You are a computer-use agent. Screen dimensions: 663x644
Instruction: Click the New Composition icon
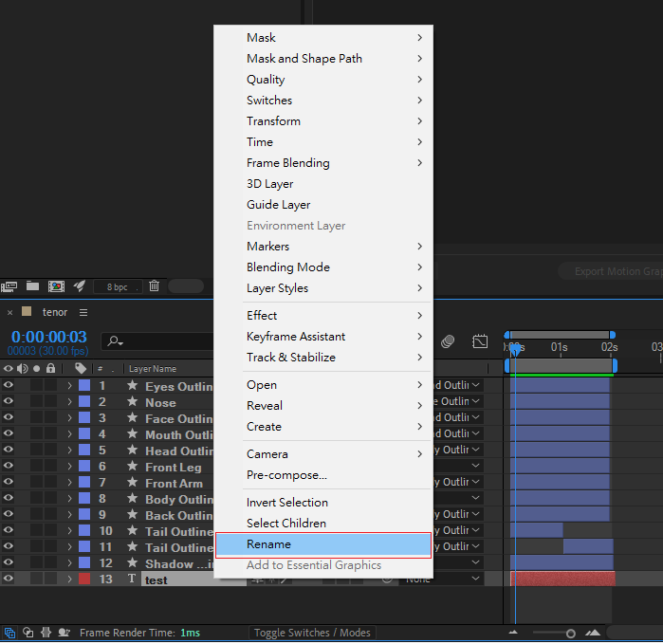(x=56, y=285)
